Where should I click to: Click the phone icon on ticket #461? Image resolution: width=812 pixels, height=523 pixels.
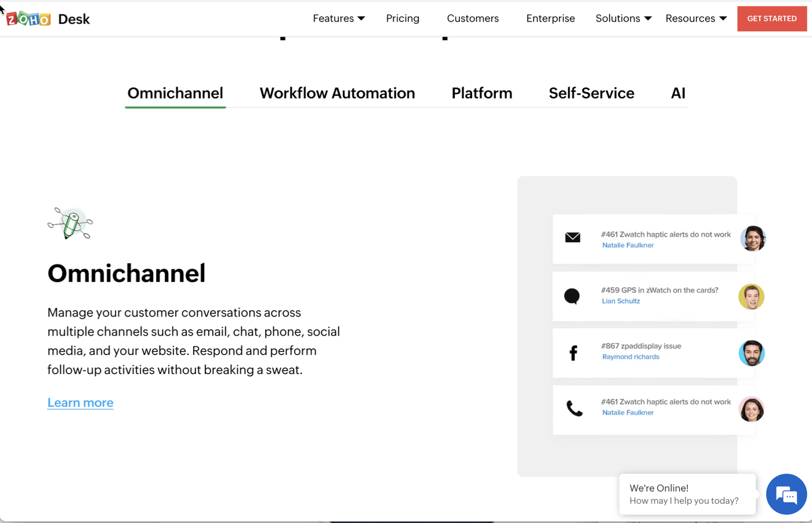tap(574, 409)
